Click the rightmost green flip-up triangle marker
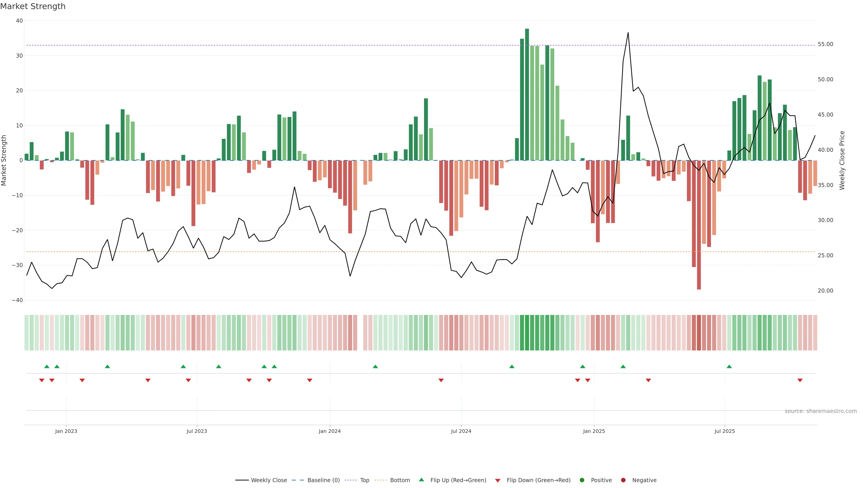868x488 pixels. click(x=729, y=366)
